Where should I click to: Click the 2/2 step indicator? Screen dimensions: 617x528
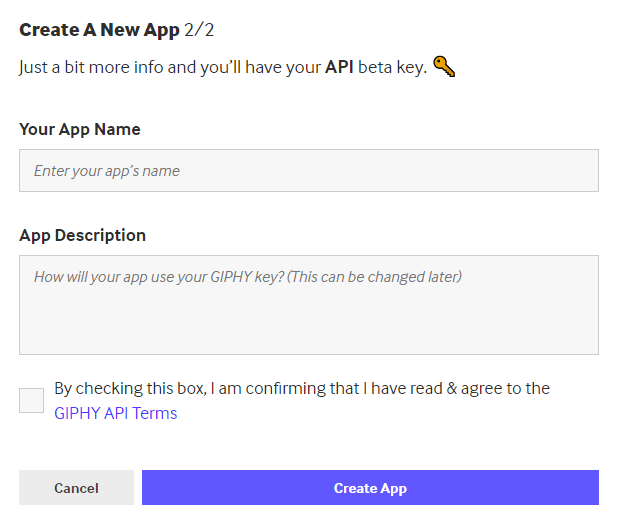click(x=200, y=30)
